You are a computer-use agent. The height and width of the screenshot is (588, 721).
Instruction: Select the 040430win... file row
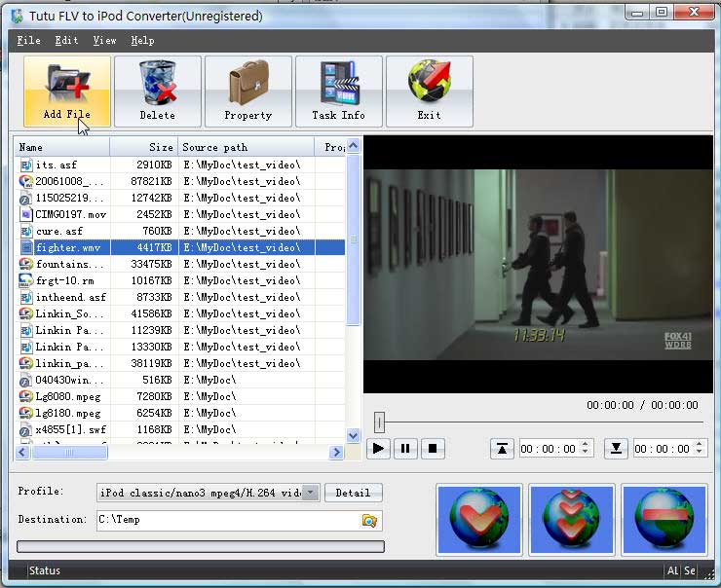click(x=180, y=380)
